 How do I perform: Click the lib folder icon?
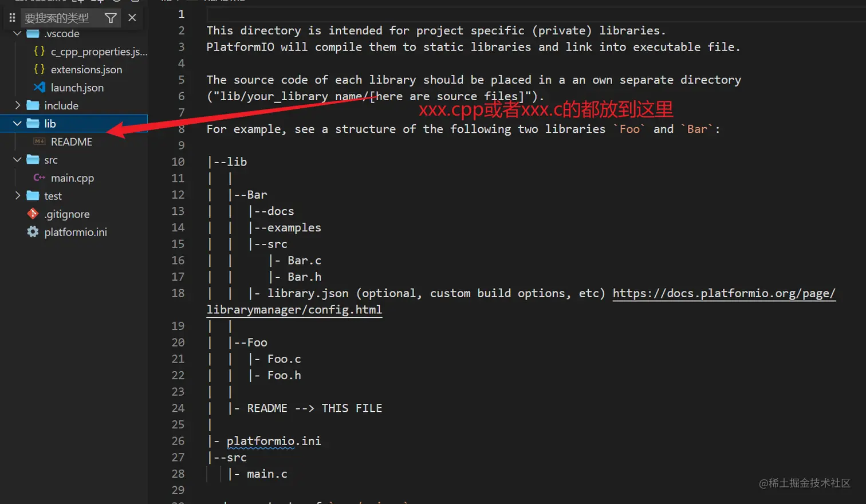(33, 123)
